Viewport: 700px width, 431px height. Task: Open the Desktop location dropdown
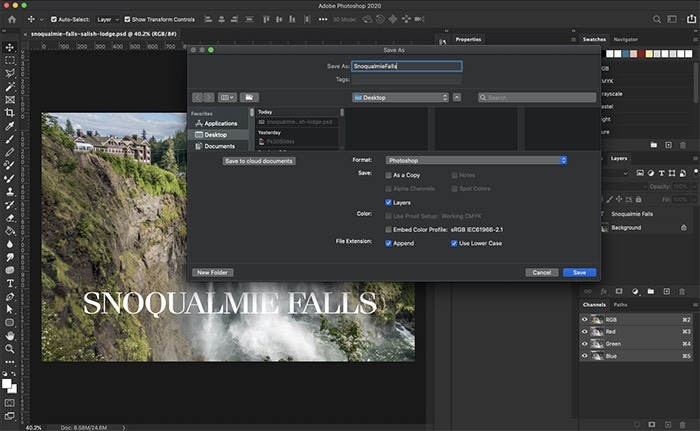(400, 97)
